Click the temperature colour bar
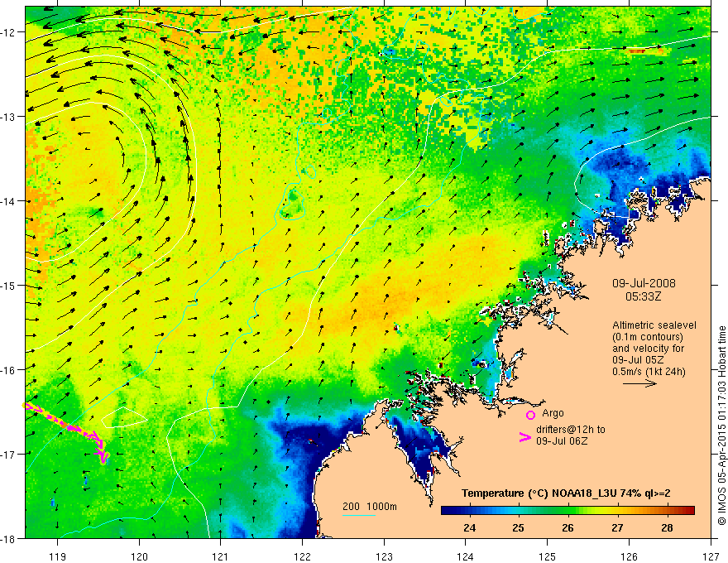Viewport: 728px width, 563px height. pos(568,510)
